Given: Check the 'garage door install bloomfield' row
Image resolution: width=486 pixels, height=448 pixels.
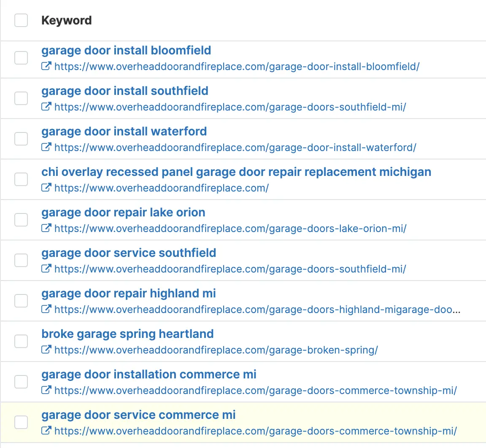Looking at the screenshot, I should [21, 58].
